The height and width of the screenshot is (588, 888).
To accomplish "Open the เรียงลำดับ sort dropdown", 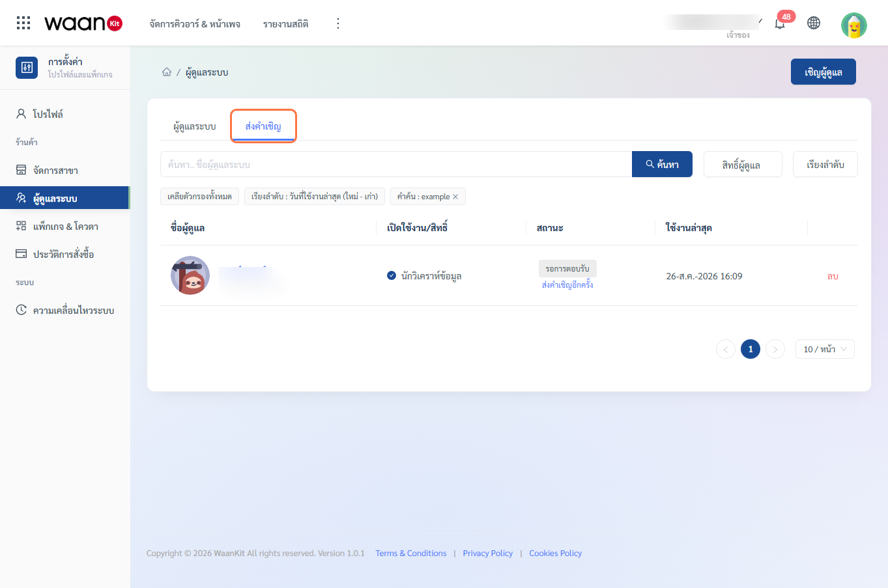I will click(x=825, y=164).
